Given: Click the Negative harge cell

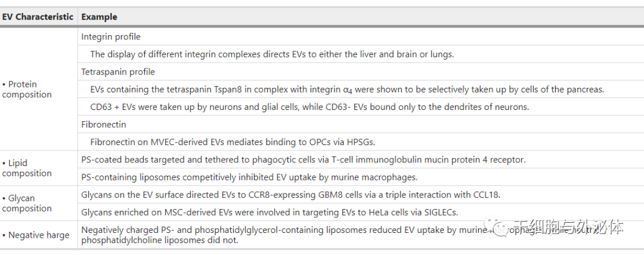Looking at the screenshot, I should click(39, 235).
